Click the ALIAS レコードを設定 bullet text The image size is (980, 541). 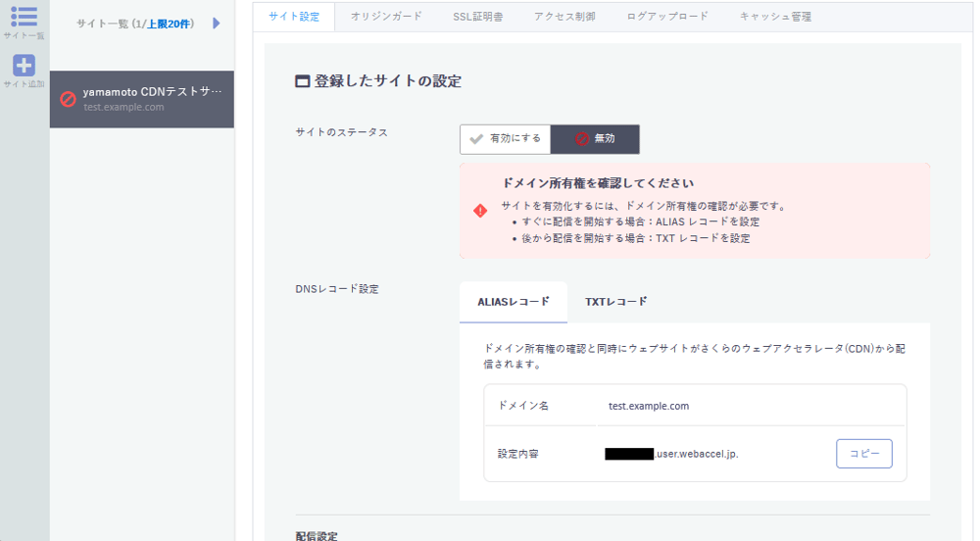click(x=708, y=221)
